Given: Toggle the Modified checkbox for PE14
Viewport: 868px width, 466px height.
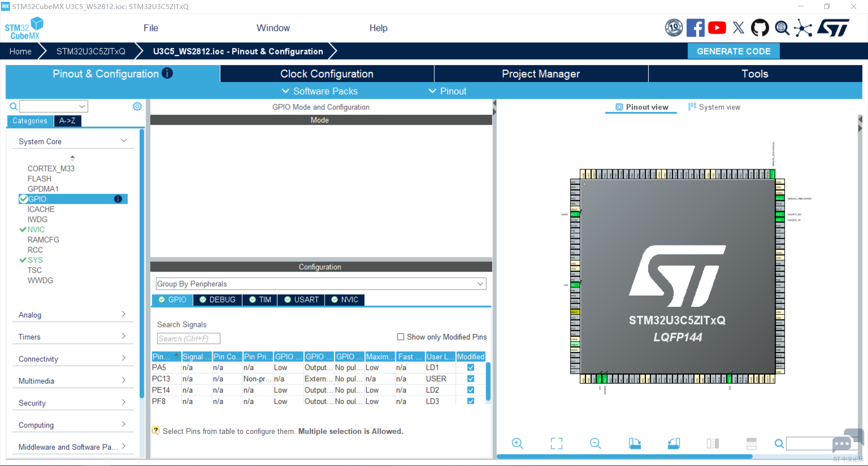Looking at the screenshot, I should coord(471,390).
